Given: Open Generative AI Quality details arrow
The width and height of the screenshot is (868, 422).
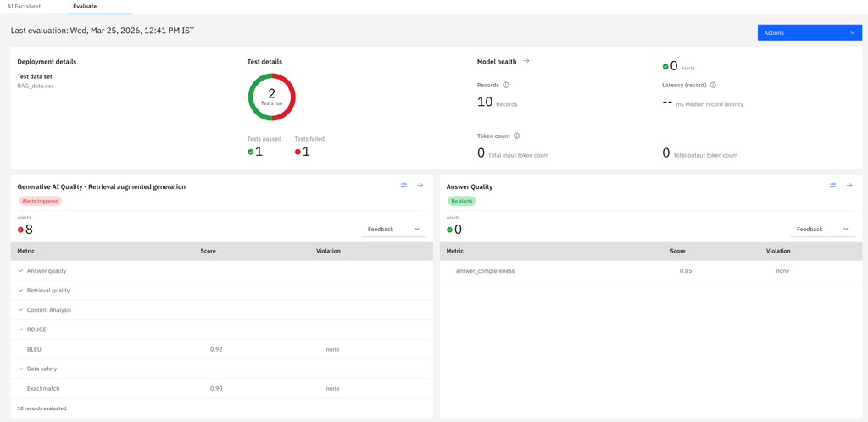Looking at the screenshot, I should point(420,186).
